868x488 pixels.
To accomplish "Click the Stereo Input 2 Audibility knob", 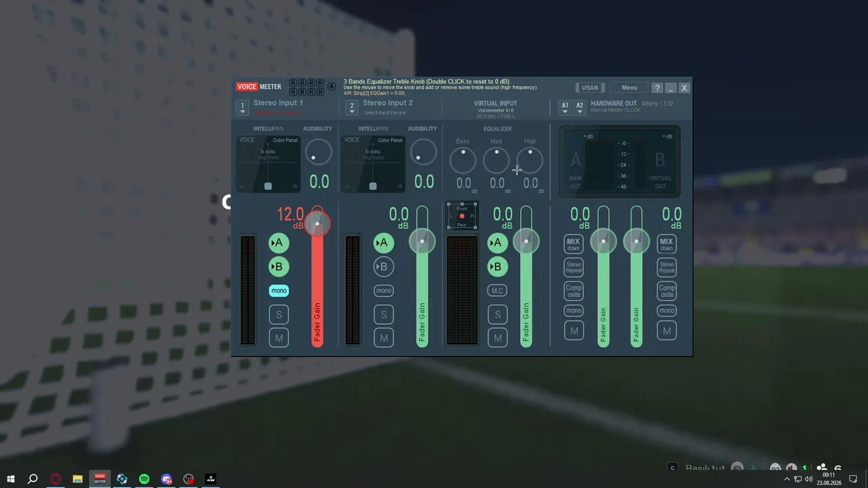I will tap(423, 152).
